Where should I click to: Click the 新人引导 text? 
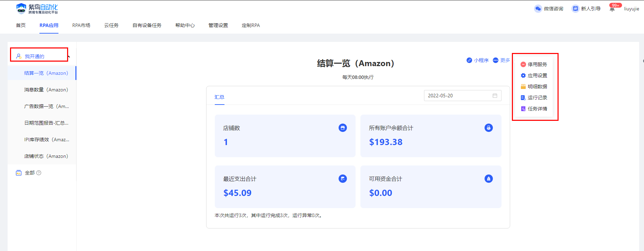591,9
